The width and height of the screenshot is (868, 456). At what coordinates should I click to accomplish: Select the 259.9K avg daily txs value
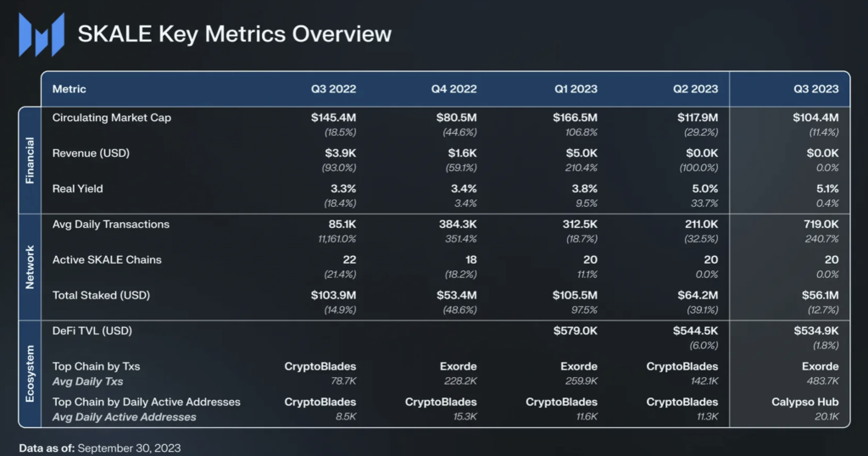coord(581,381)
